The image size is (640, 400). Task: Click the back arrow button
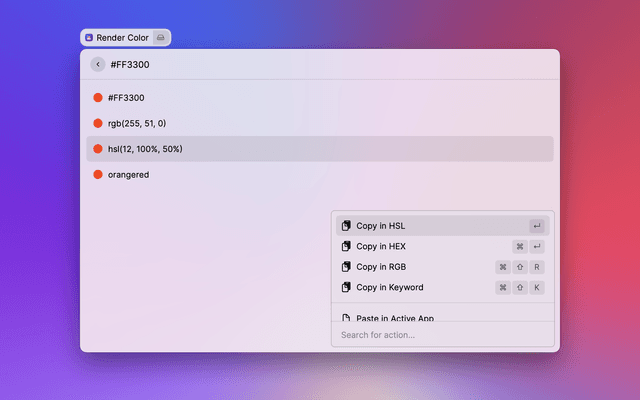[97, 64]
